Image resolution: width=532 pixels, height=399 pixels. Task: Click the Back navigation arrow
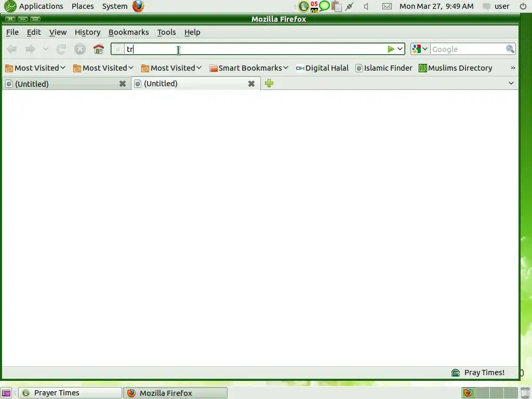pyautogui.click(x=11, y=49)
